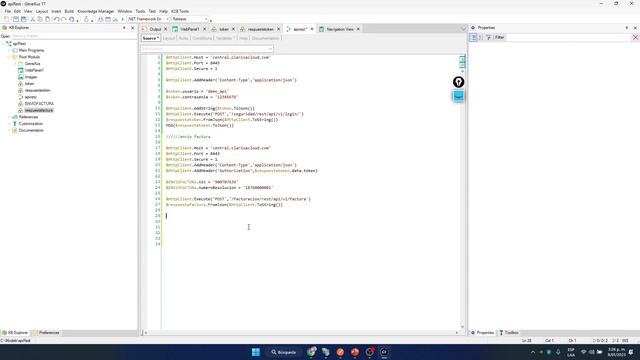640x360 pixels.
Task: Click the GeneXus app icon in taskbar
Action: pos(384,352)
